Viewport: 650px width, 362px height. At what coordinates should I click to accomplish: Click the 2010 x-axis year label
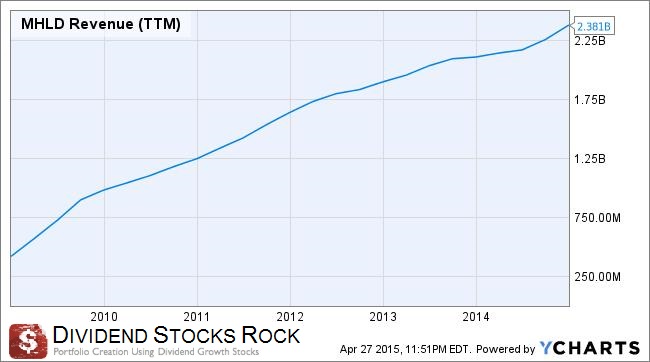click(x=104, y=317)
